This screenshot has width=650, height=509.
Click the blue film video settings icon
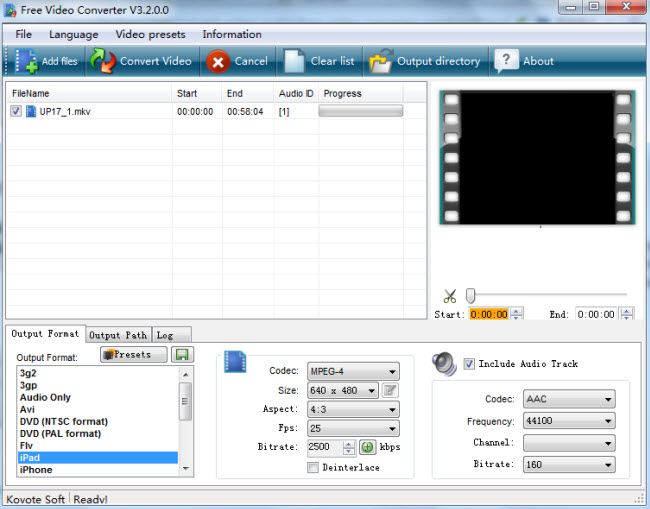click(x=235, y=361)
